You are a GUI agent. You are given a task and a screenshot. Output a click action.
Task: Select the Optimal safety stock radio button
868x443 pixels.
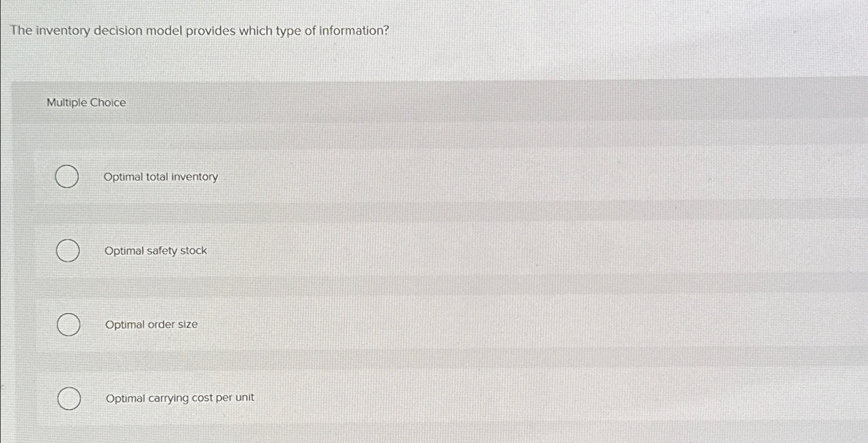point(68,251)
